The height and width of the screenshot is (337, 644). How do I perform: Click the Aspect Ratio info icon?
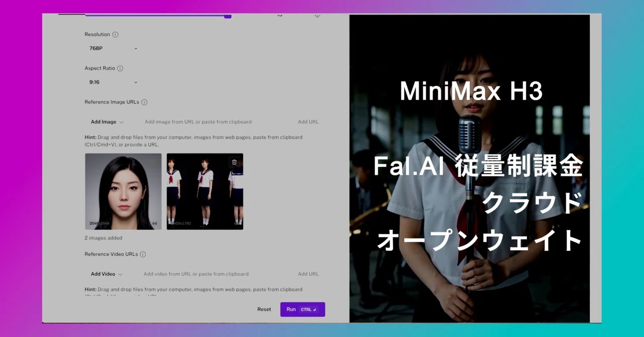coord(120,68)
